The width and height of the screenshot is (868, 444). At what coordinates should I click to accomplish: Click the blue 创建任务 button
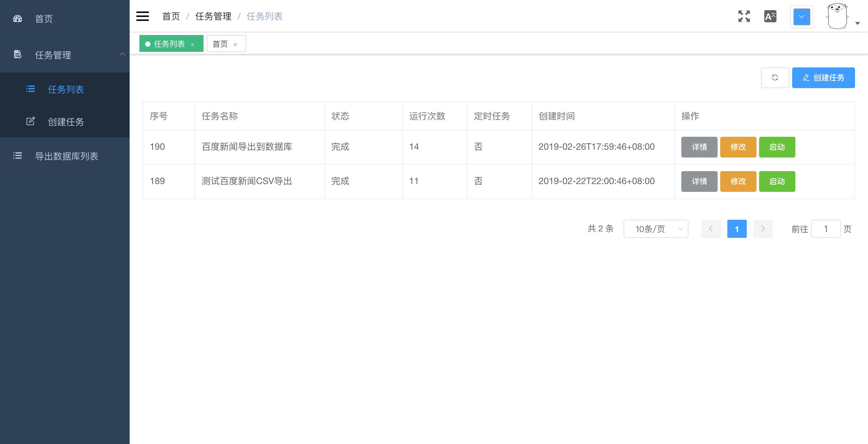tap(823, 78)
